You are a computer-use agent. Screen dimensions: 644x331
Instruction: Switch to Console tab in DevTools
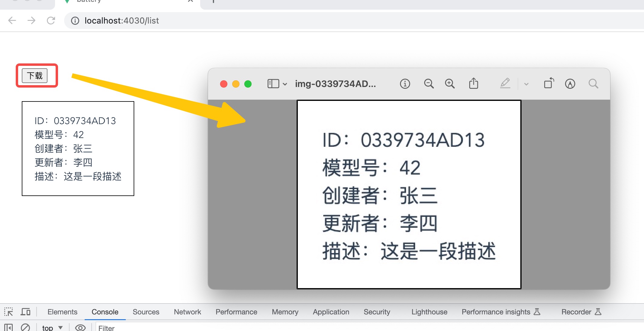(105, 312)
